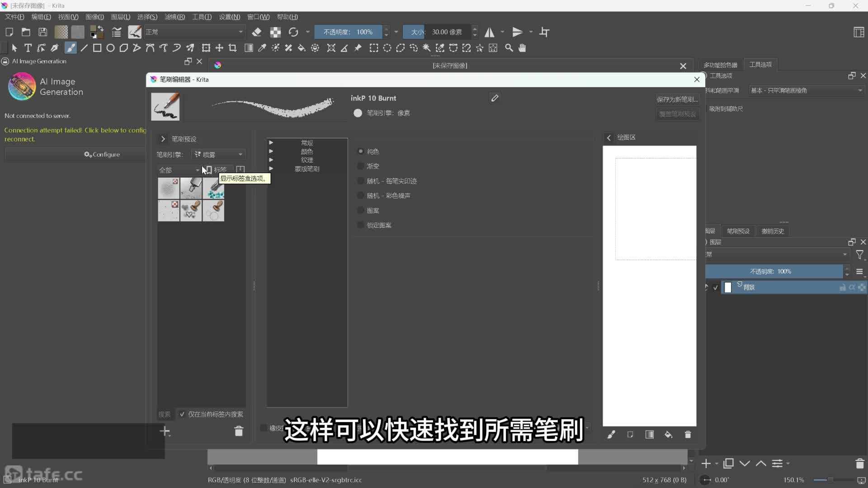Select 锁定图案 radio option
The height and width of the screenshot is (488, 868).
(x=374, y=225)
